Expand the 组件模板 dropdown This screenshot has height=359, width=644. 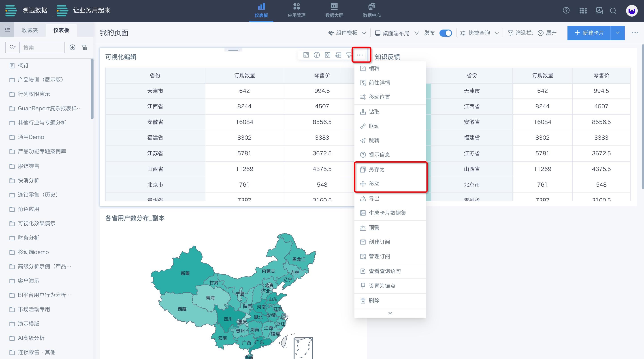[x=347, y=33]
